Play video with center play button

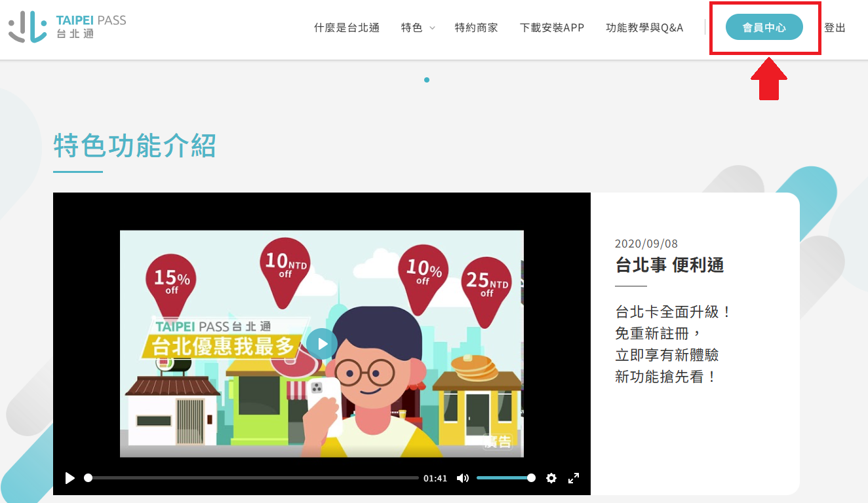(x=322, y=344)
